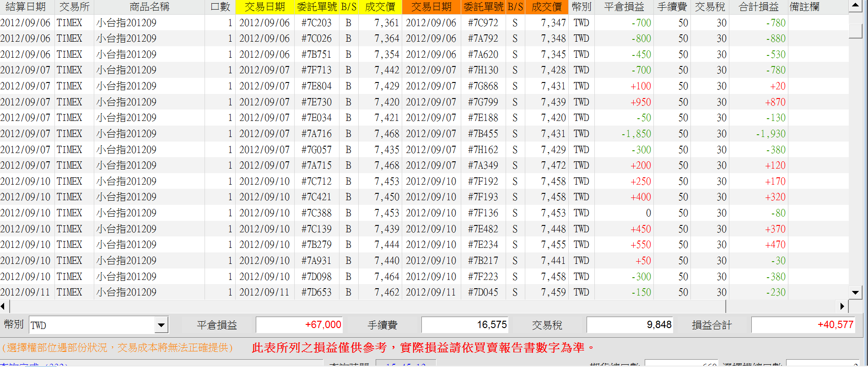Select order number #7C026
The height and width of the screenshot is (367, 868).
(316, 38)
